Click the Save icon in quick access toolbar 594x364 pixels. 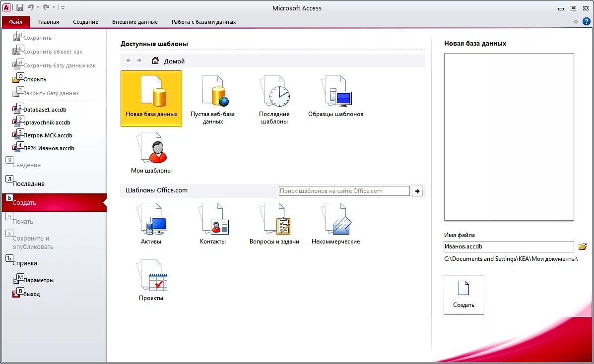20,7
